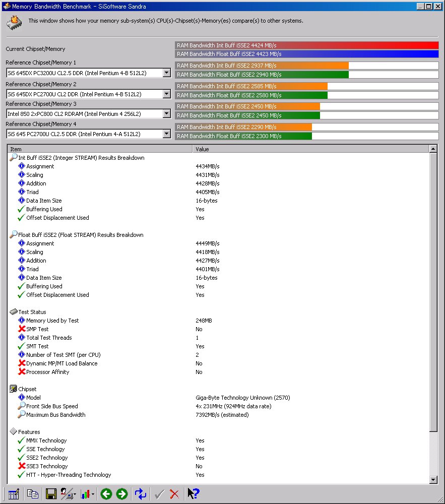Open the user/computer connection icon menu
445x504 pixels.
pos(68,494)
